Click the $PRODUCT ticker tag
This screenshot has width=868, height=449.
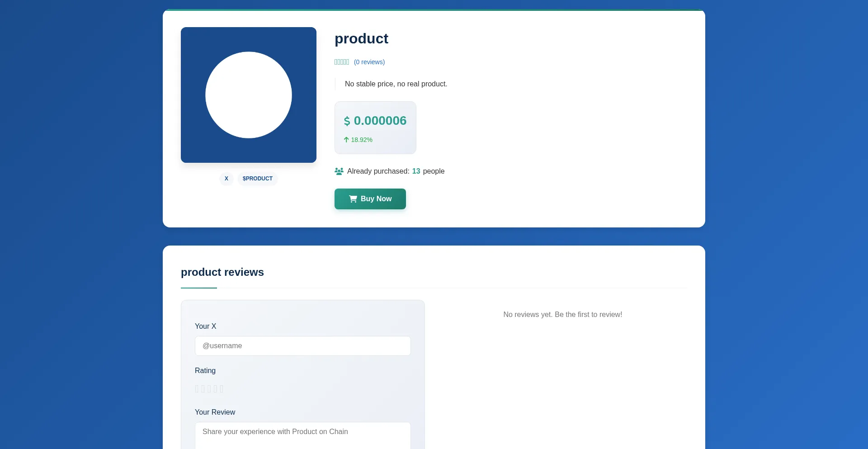(258, 179)
